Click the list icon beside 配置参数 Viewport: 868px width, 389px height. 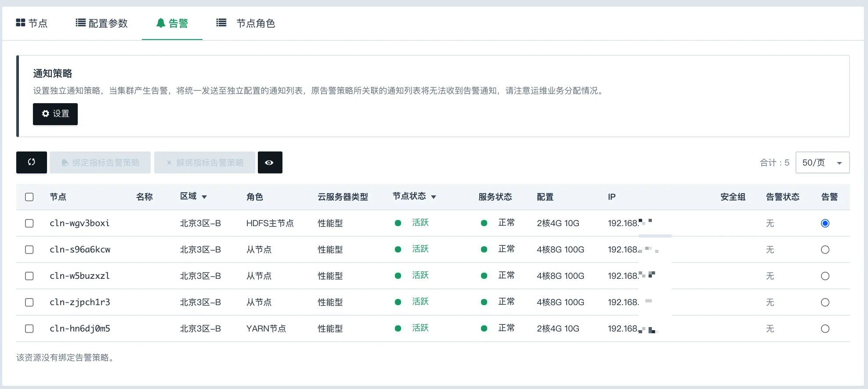[x=80, y=23]
